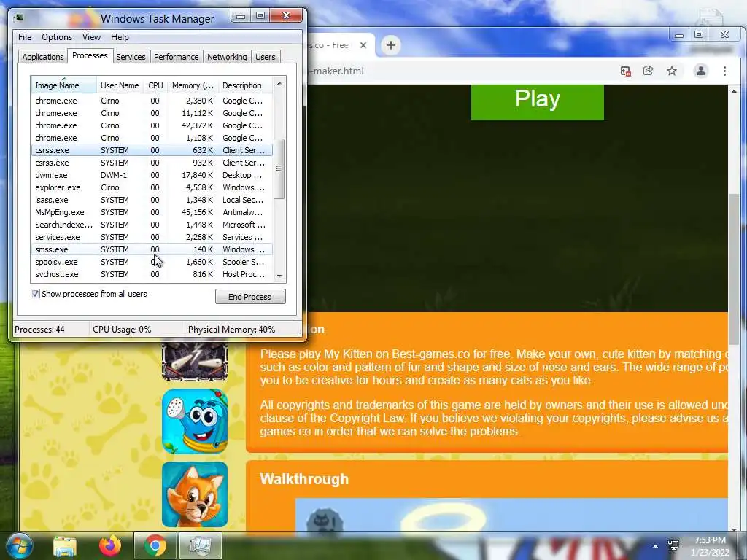The width and height of the screenshot is (747, 560).
Task: Click the green Play button
Action: 538,101
